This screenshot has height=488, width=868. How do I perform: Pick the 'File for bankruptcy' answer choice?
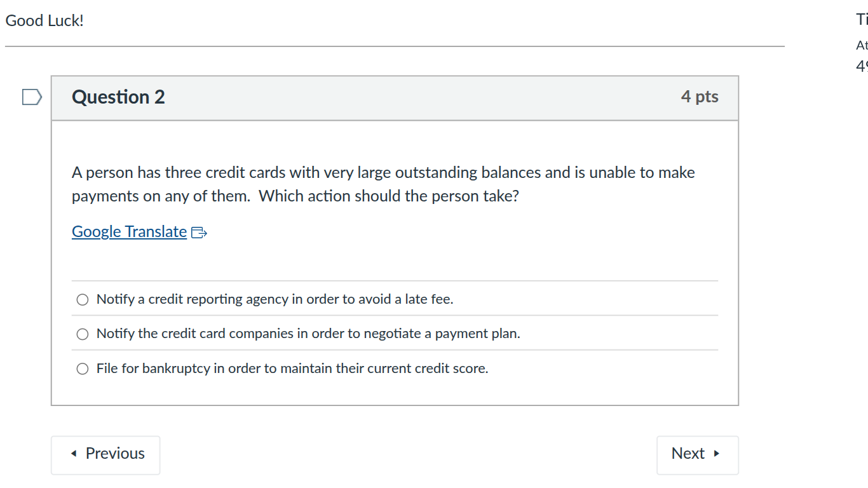coord(82,368)
